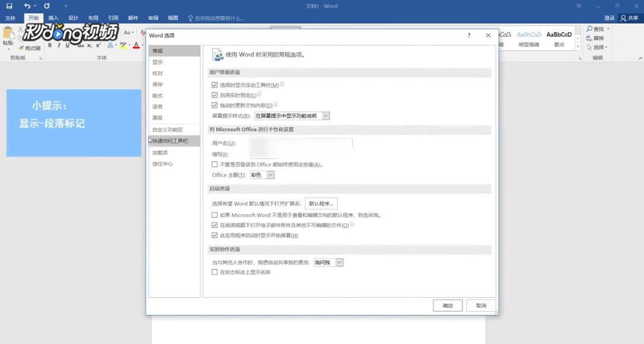
Task: Toggle 选择时显示浮动工具栏 checkbox
Action: click(x=215, y=85)
